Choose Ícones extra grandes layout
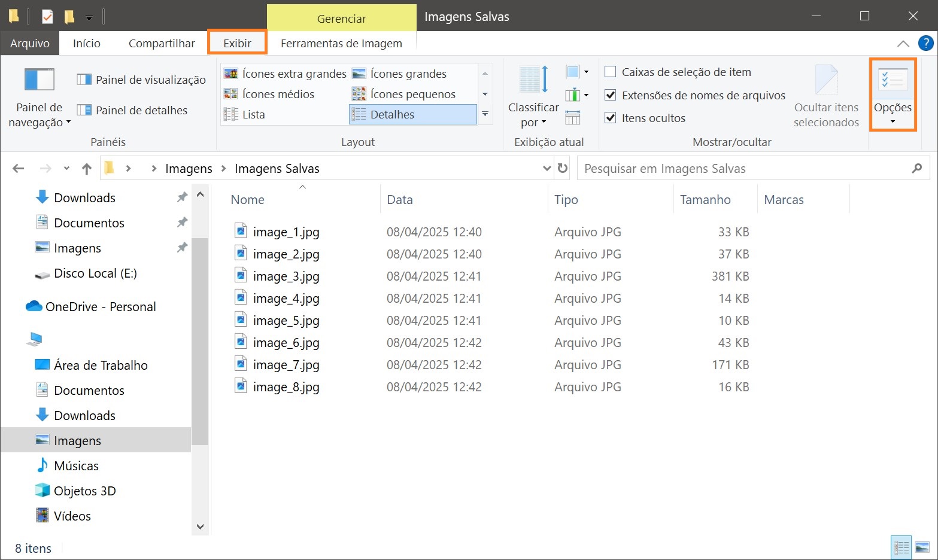This screenshot has height=560, width=938. point(285,74)
